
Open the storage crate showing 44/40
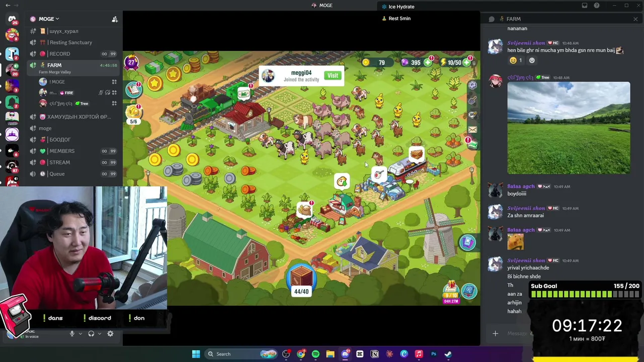[x=301, y=280]
